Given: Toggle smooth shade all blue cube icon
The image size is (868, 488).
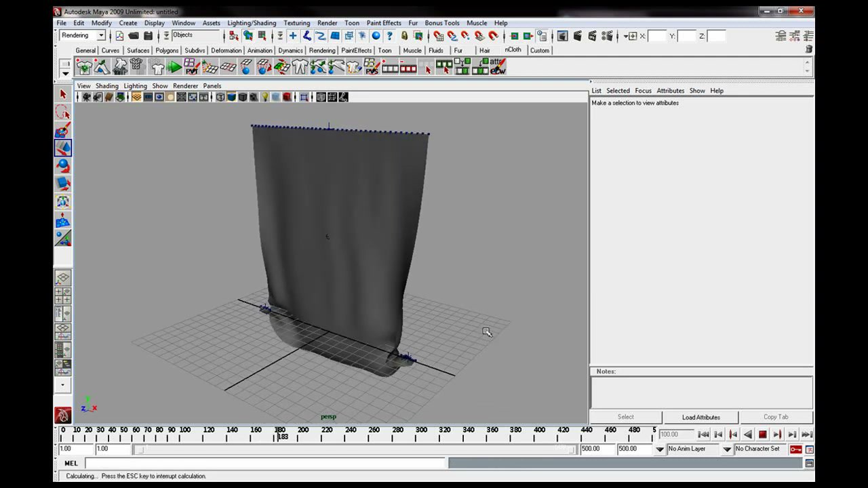Looking at the screenshot, I should pos(231,98).
